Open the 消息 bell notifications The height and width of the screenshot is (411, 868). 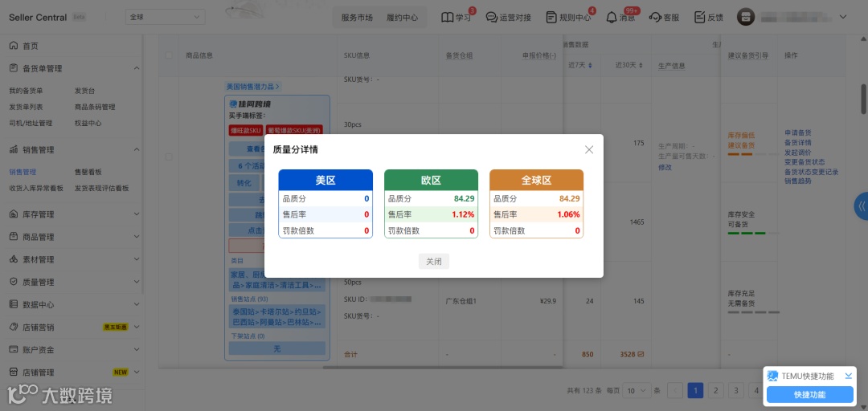point(611,17)
